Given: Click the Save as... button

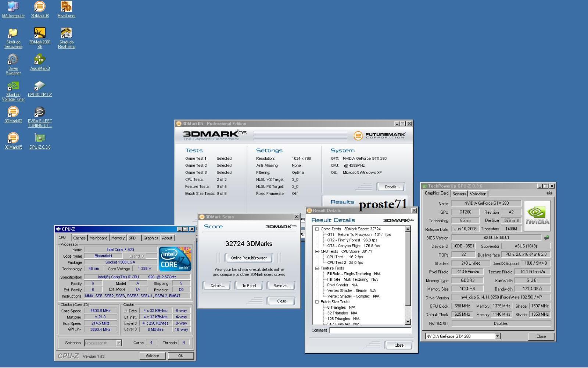Looking at the screenshot, I should [x=282, y=286].
